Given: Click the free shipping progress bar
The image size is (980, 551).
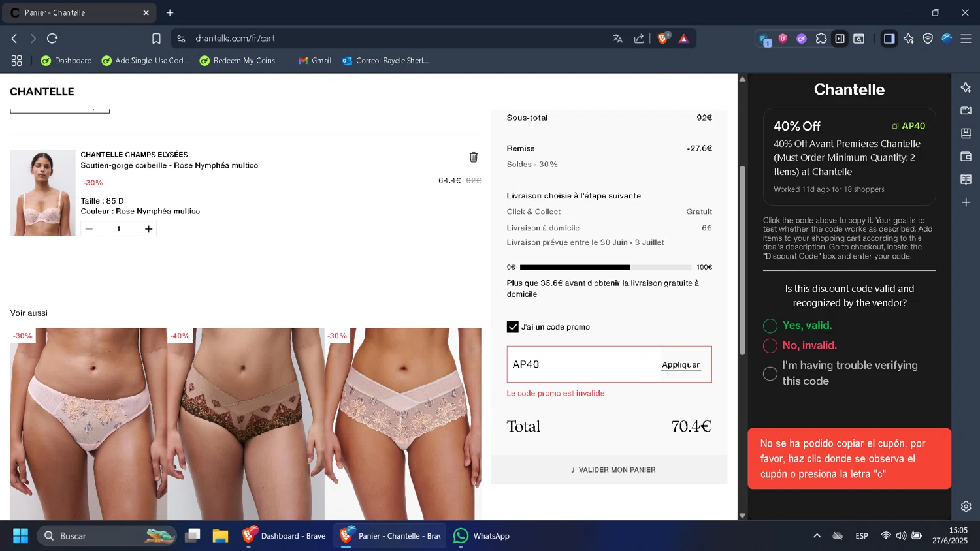Looking at the screenshot, I should point(606,267).
